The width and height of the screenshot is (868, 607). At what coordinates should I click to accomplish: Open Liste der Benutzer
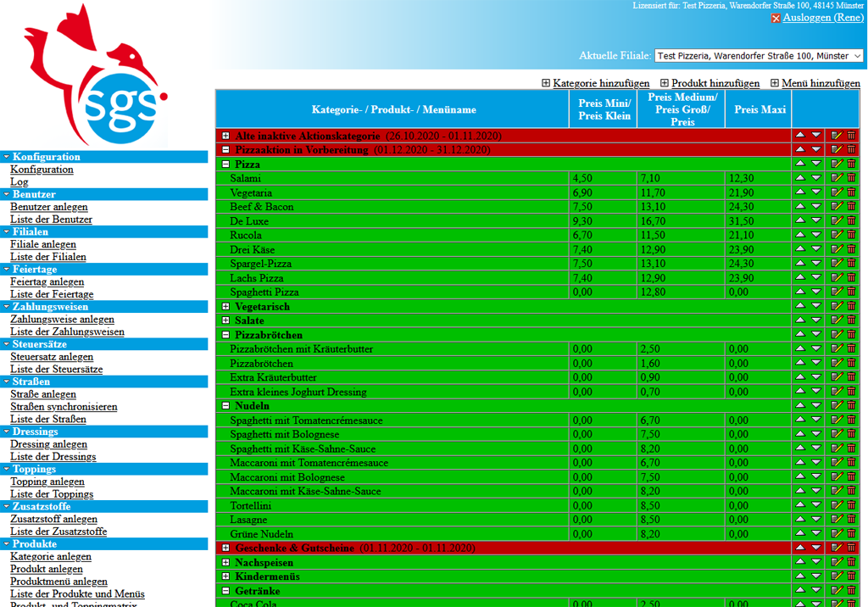51,220
